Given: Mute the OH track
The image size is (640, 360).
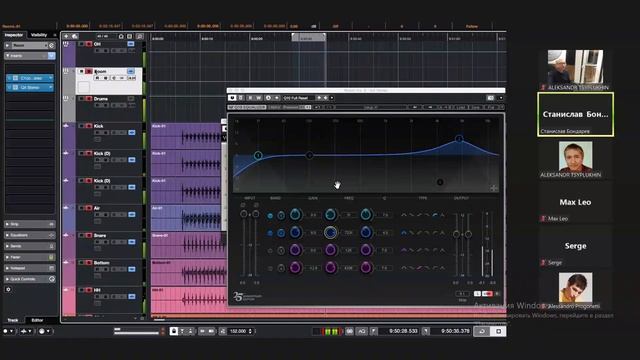Looking at the screenshot, I should pos(82,44).
